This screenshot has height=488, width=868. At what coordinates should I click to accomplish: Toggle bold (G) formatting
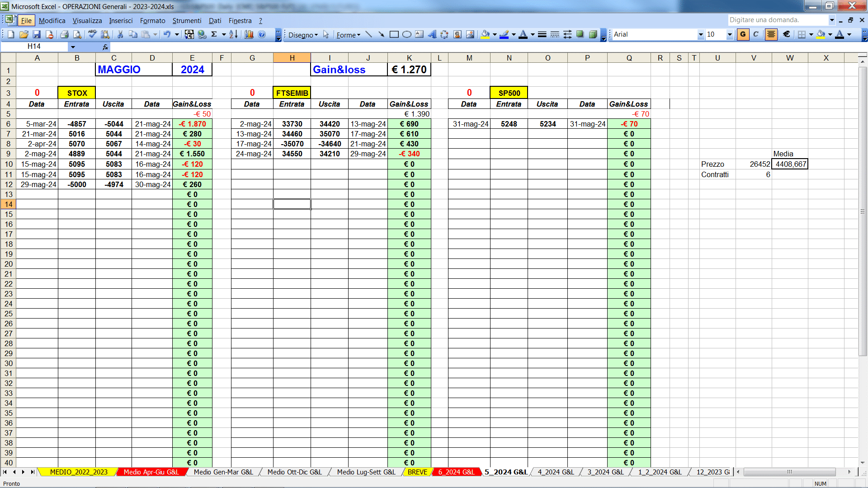[x=743, y=34]
